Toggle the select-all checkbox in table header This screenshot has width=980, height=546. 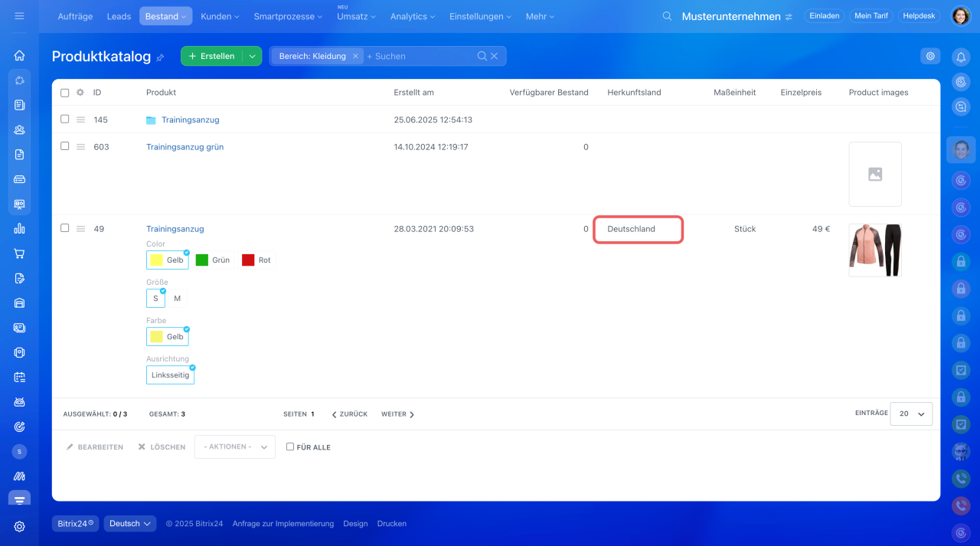[x=64, y=93]
